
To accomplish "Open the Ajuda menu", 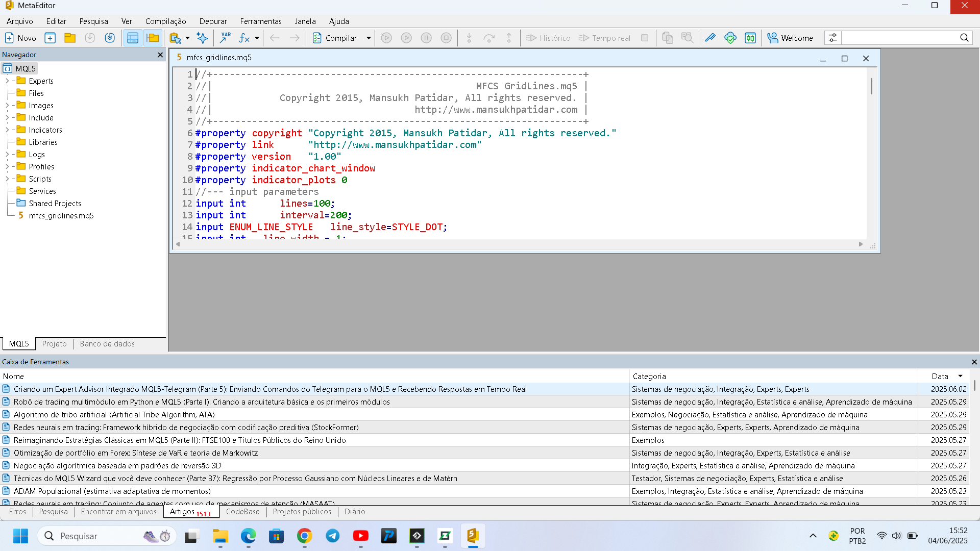I will pyautogui.click(x=339, y=21).
